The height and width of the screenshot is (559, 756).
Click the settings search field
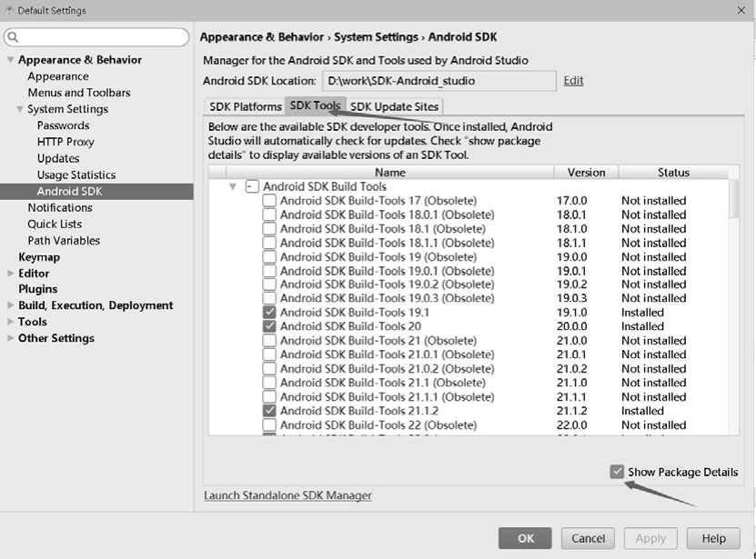96,37
